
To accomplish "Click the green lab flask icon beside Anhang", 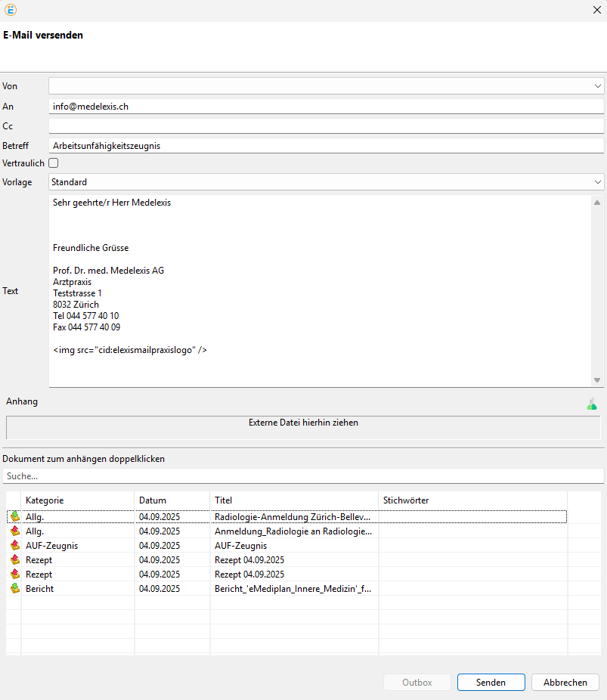I will pyautogui.click(x=591, y=404).
